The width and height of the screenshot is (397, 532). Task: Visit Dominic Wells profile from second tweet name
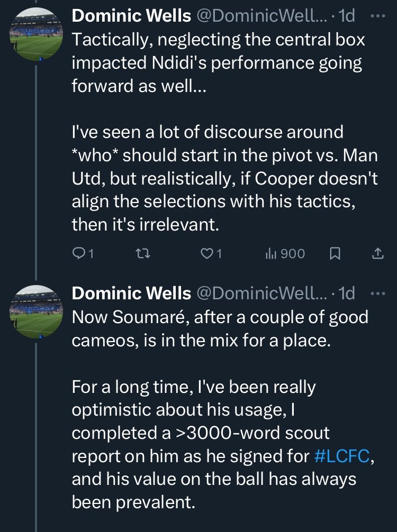(x=131, y=293)
